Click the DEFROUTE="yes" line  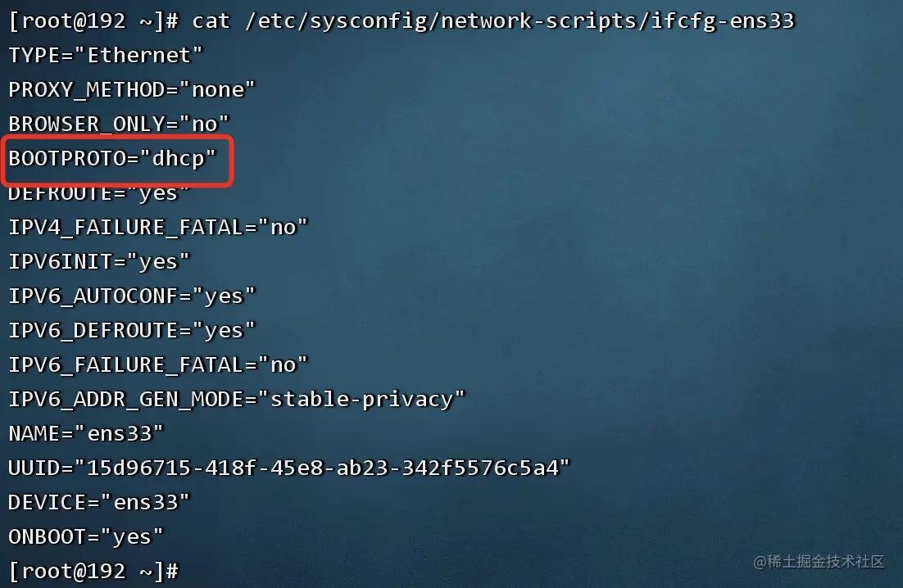pyautogui.click(x=99, y=194)
